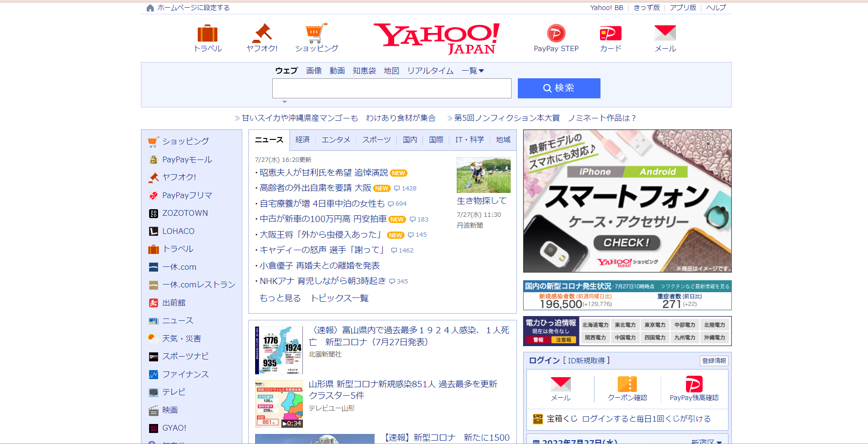Switch to IT・科学 news tab
The image size is (868, 444).
point(470,139)
